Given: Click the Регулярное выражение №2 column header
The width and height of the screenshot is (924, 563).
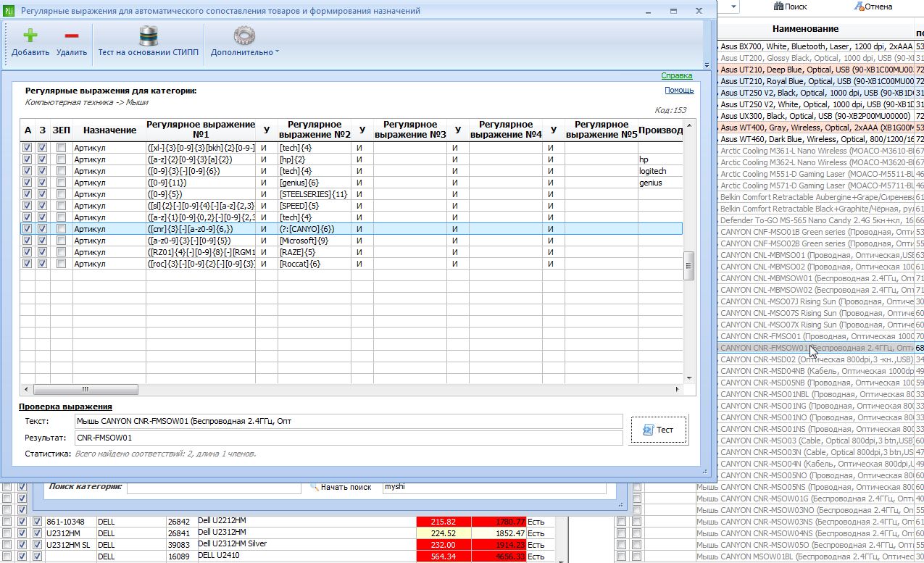Looking at the screenshot, I should pos(314,130).
